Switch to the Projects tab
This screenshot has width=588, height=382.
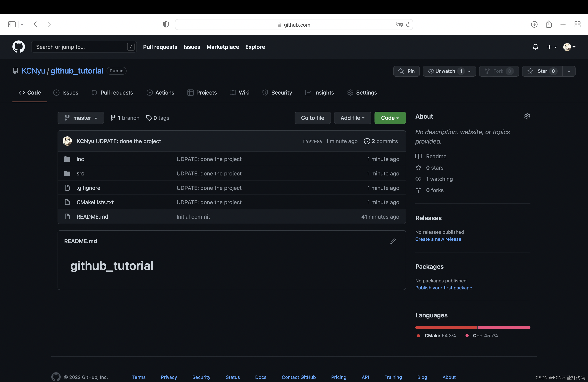202,92
